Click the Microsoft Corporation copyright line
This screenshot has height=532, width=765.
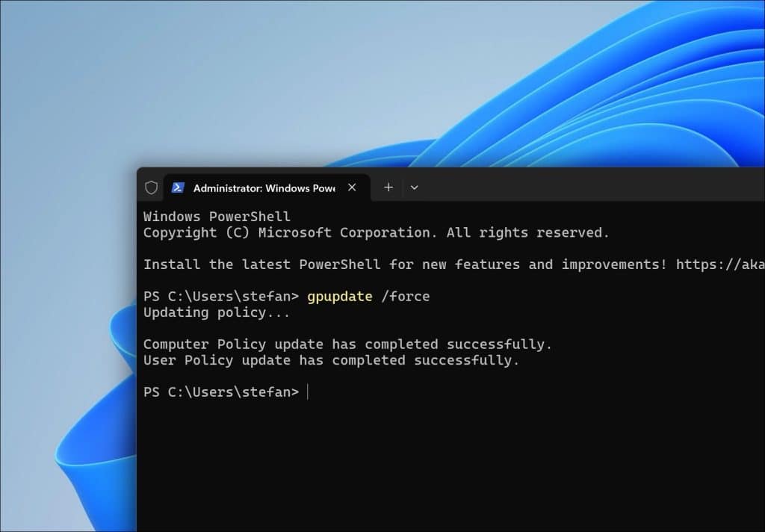pos(377,232)
